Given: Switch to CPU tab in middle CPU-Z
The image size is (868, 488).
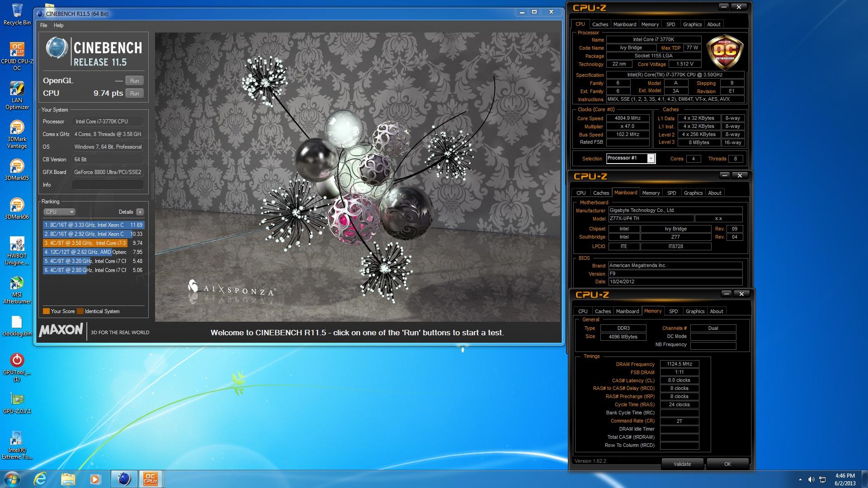Looking at the screenshot, I should (581, 193).
